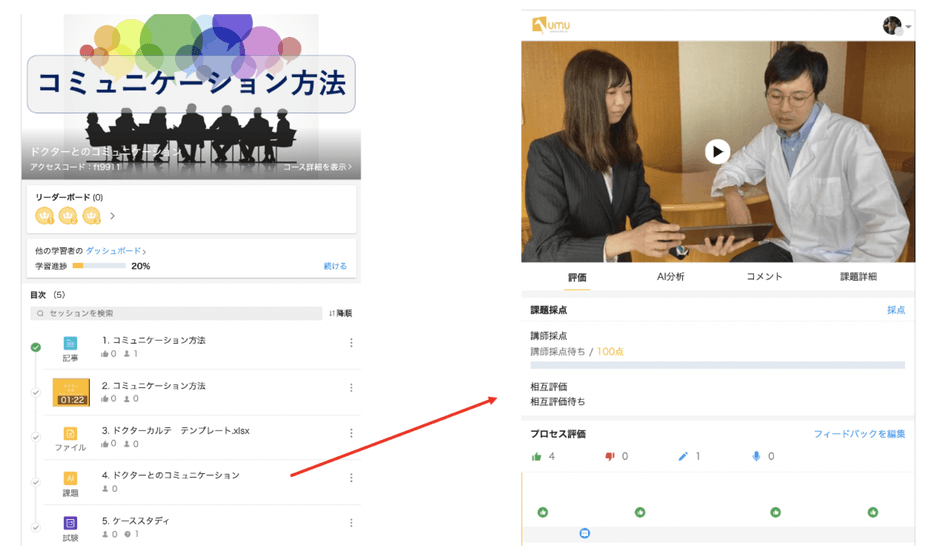Open the file icon for ドクターカルテ template
The height and width of the screenshot is (557, 940).
[70, 434]
